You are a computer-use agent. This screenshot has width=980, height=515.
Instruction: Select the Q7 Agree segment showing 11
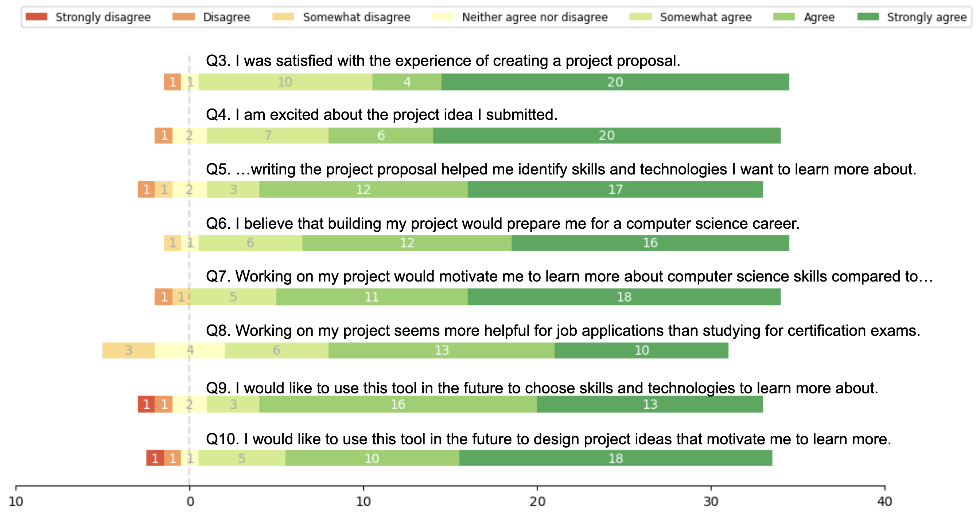coord(371,297)
